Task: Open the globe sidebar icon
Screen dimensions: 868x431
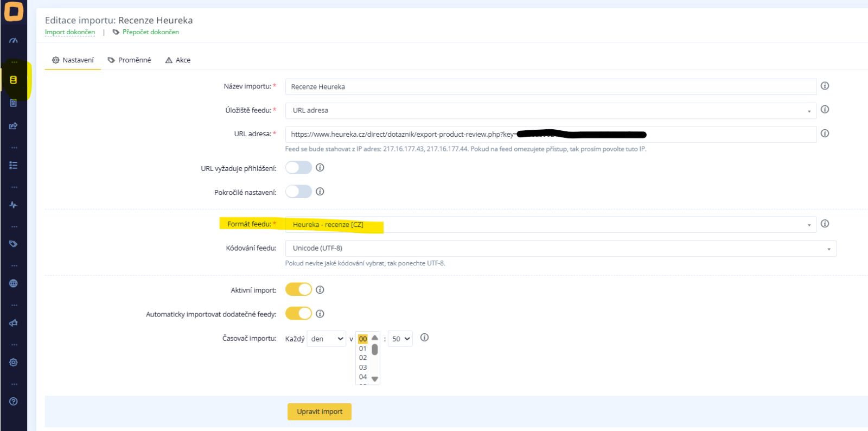Action: [14, 283]
